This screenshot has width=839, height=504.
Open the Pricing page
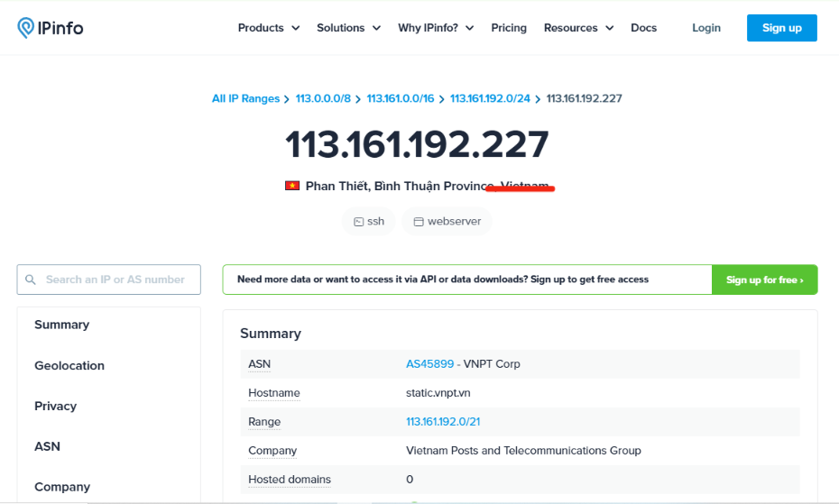tap(509, 28)
